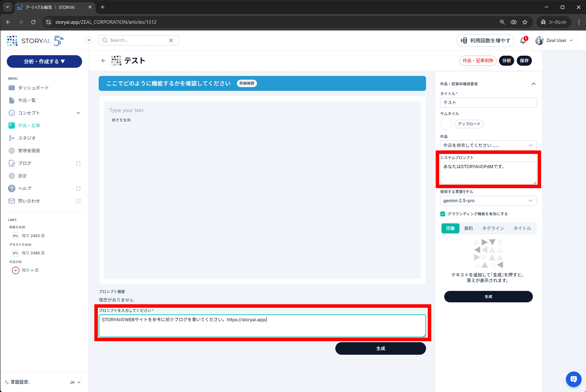This screenshot has width=586, height=392.
Task: Click 生成 button below the prompt field
Action: tap(380, 348)
